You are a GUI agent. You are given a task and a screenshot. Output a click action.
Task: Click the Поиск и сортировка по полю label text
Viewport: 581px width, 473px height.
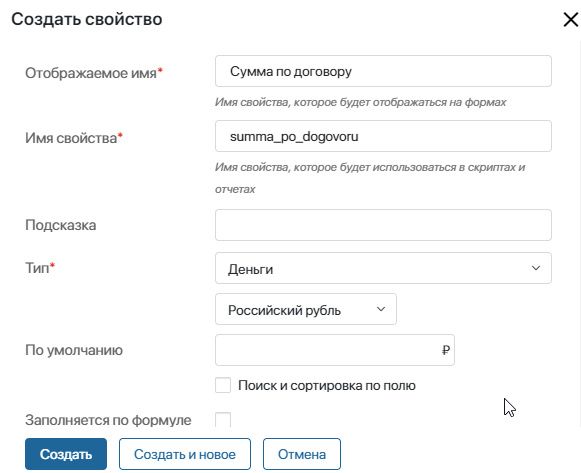[x=327, y=386]
